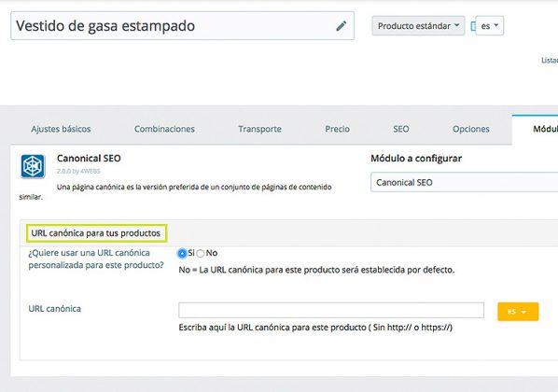Open the Módulo a configurar select box
Screen dimensions: 558x392
point(464,182)
